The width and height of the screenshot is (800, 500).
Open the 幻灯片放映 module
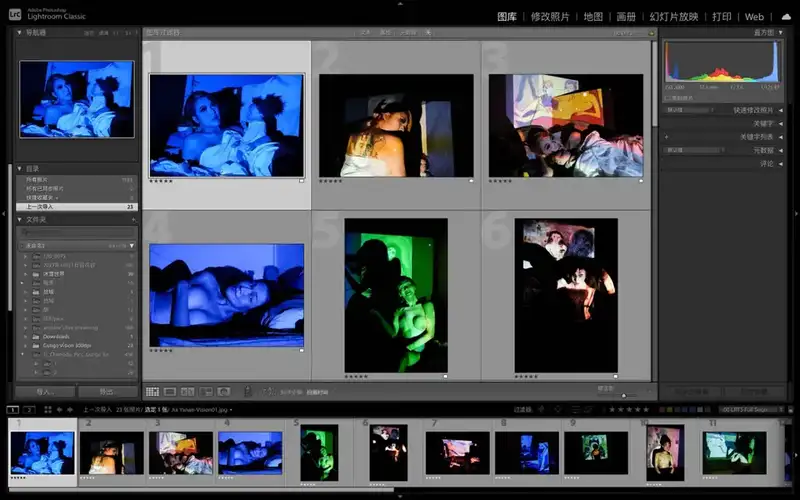[673, 17]
